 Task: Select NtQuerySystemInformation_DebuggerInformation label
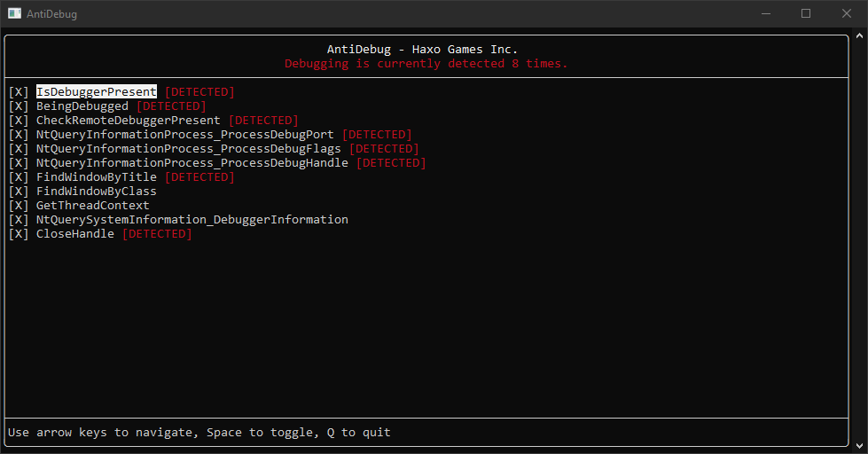(192, 220)
